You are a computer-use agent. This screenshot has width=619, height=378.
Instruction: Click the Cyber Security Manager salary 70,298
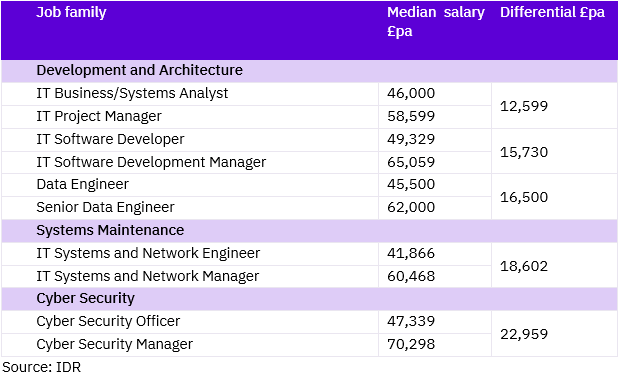click(x=411, y=344)
